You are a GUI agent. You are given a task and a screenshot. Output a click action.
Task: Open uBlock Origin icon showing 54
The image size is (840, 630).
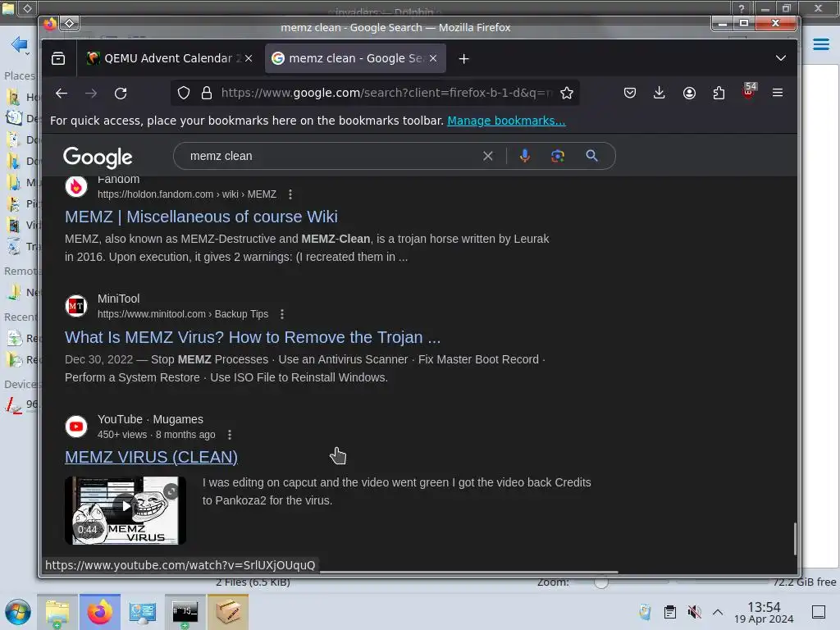coord(749,91)
